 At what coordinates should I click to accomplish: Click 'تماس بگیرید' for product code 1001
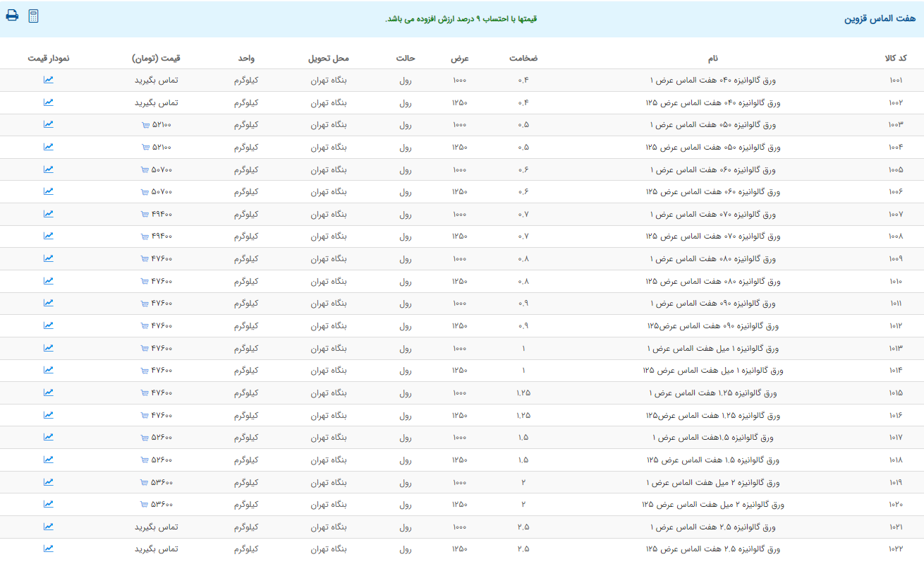coord(156,80)
